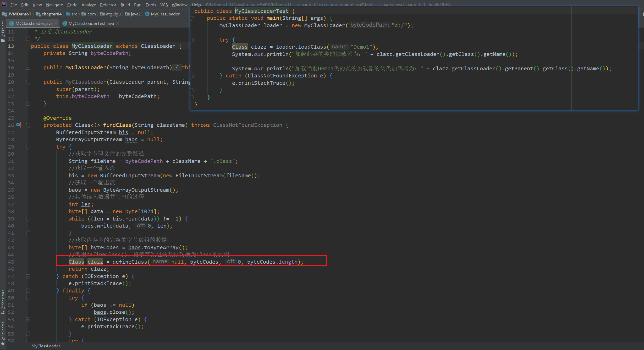Open the Analyze menu
This screenshot has height=350, width=644.
pyautogui.click(x=89, y=5)
